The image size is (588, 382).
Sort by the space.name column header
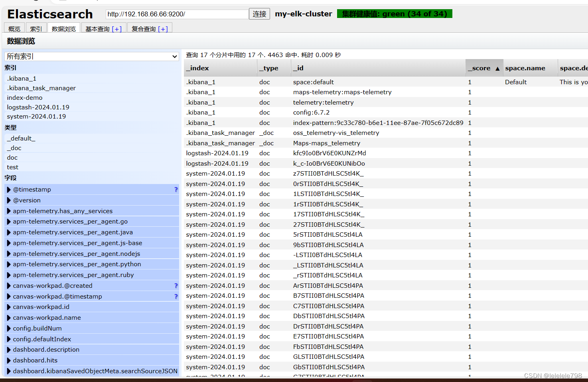[x=530, y=68]
